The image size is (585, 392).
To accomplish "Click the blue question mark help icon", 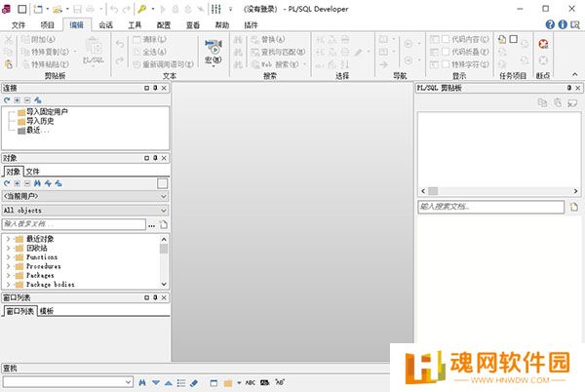I will [x=550, y=24].
